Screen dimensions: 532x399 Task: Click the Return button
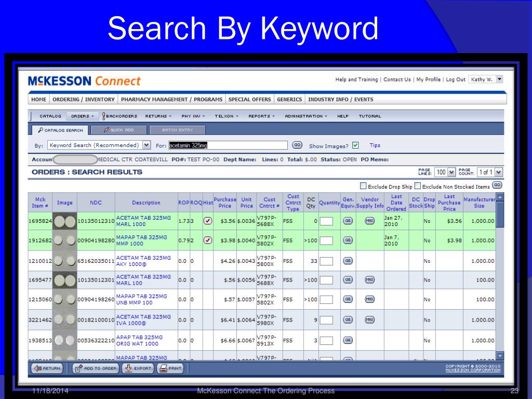[47, 368]
